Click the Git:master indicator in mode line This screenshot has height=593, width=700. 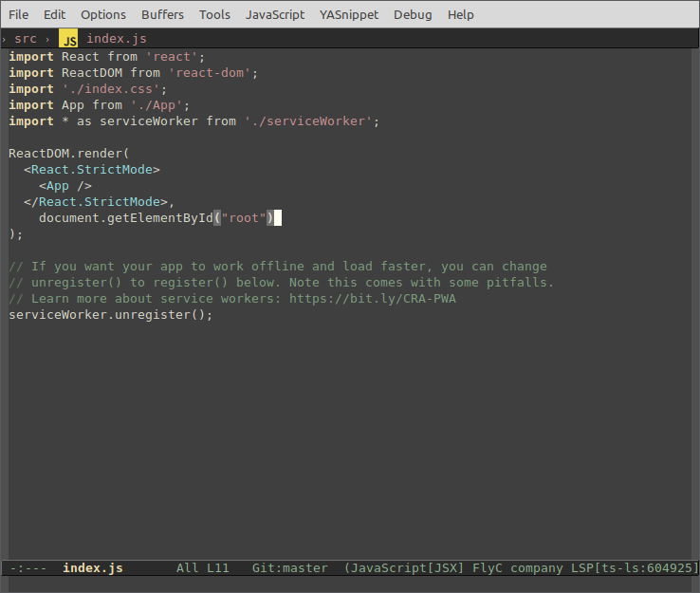pyautogui.click(x=289, y=568)
